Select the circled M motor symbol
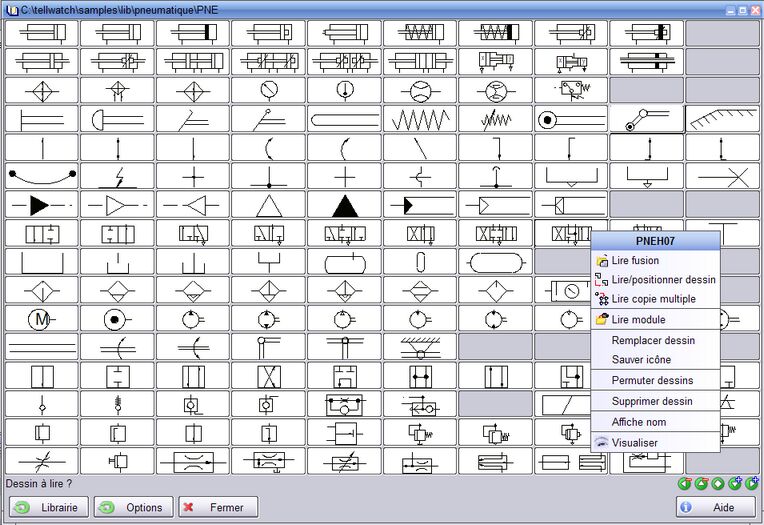 [41, 320]
